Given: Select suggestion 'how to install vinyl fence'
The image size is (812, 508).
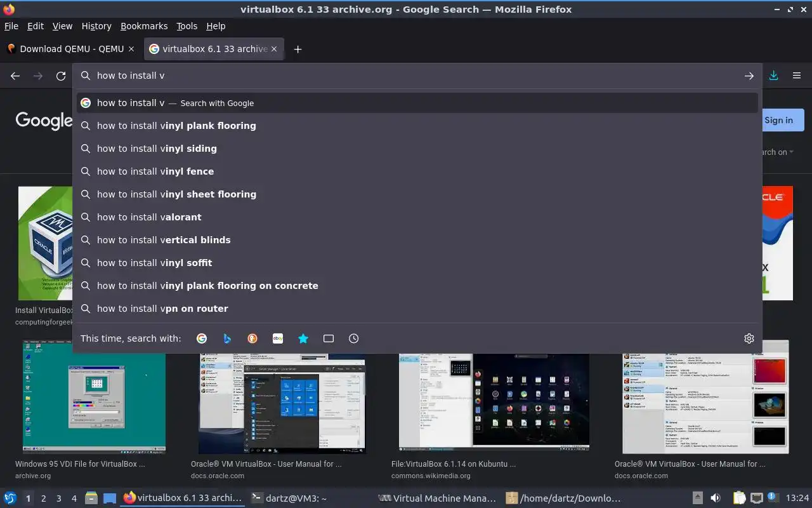Looking at the screenshot, I should (x=417, y=171).
